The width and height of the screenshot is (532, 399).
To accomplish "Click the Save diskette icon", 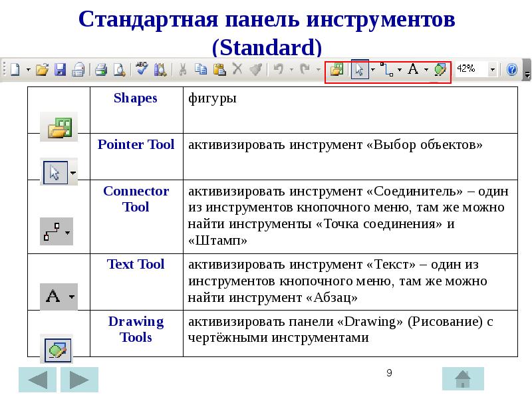I will [60, 70].
